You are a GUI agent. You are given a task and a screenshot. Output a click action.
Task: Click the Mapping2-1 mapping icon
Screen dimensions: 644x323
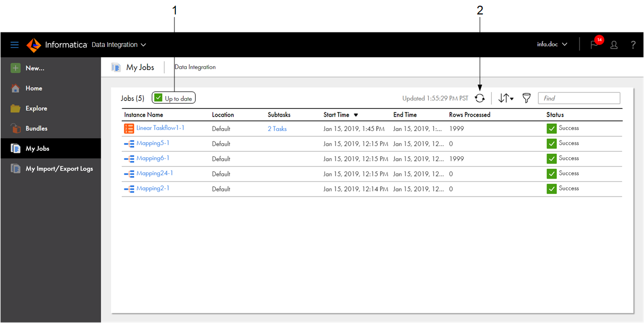(x=129, y=189)
